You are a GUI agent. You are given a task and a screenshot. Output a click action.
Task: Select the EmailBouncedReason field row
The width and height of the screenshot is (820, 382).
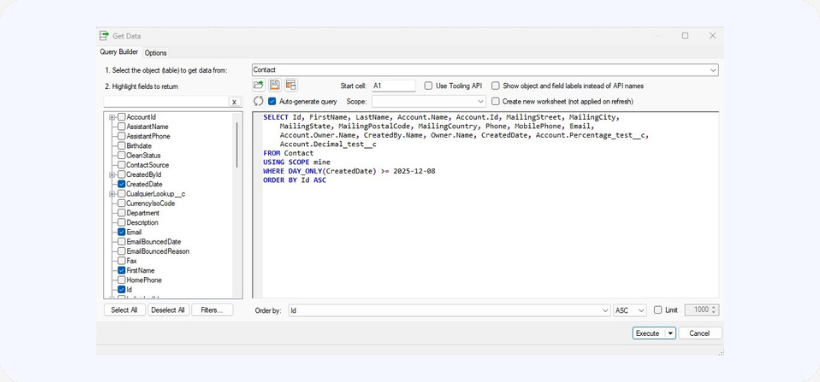click(x=157, y=251)
